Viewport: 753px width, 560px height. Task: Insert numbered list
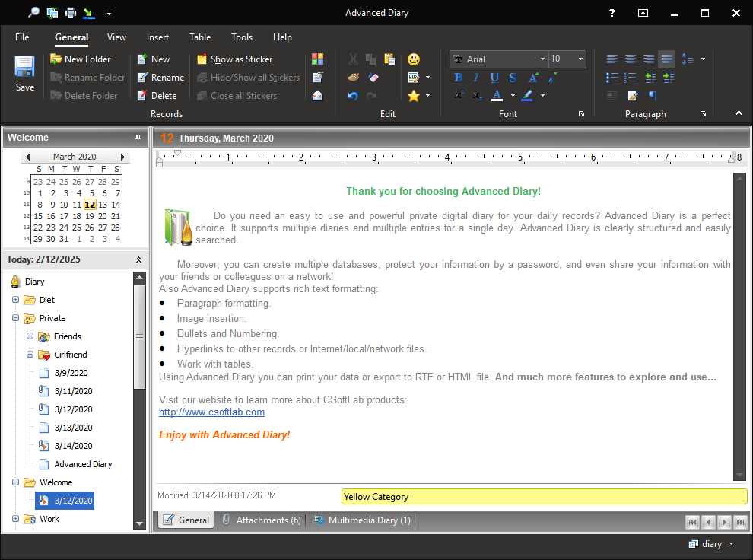[x=630, y=78]
